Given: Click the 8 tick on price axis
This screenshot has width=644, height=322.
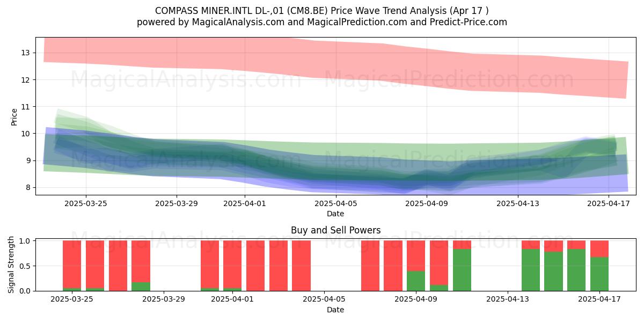Looking at the screenshot, I should coord(27,187).
